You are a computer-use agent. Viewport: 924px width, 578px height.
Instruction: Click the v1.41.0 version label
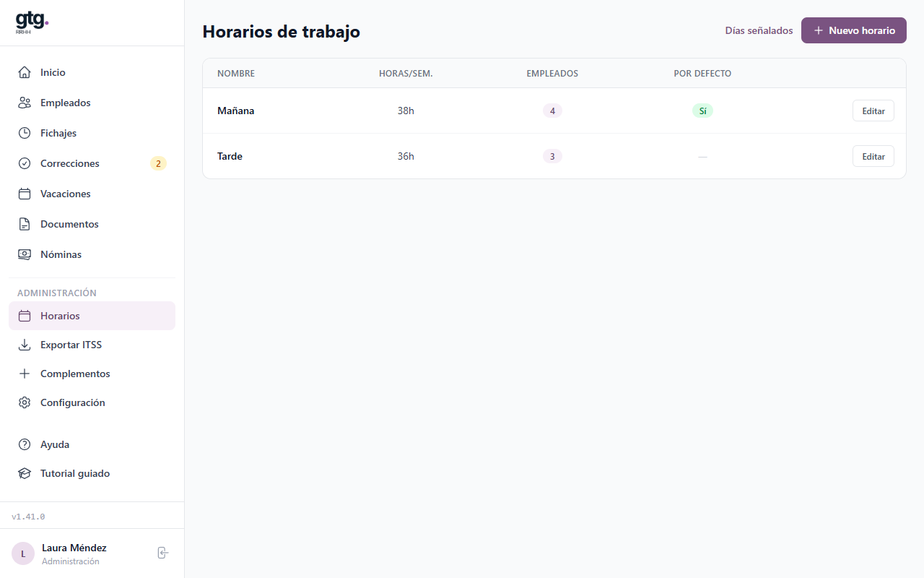click(28, 517)
